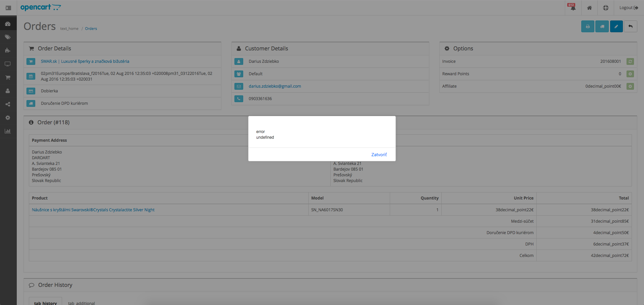Click the store cart icon beside SWAR.sk
This screenshot has height=305, width=644.
point(31,61)
